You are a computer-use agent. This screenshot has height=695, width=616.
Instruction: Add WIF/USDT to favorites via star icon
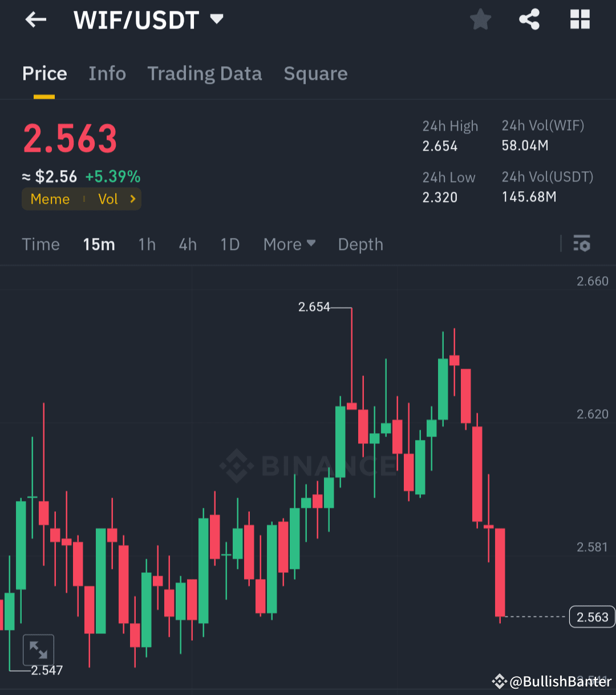pos(480,19)
